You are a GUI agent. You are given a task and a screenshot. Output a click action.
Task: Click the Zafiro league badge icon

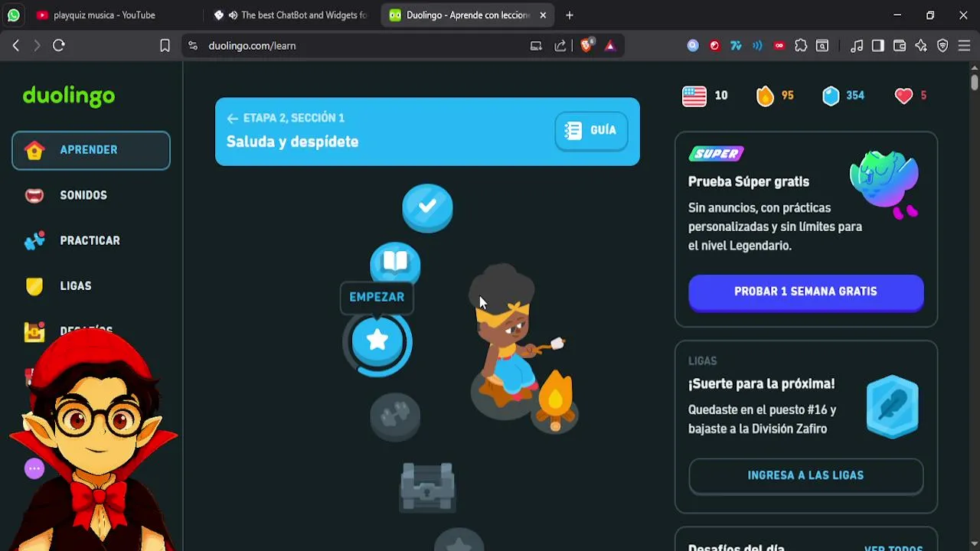click(893, 406)
